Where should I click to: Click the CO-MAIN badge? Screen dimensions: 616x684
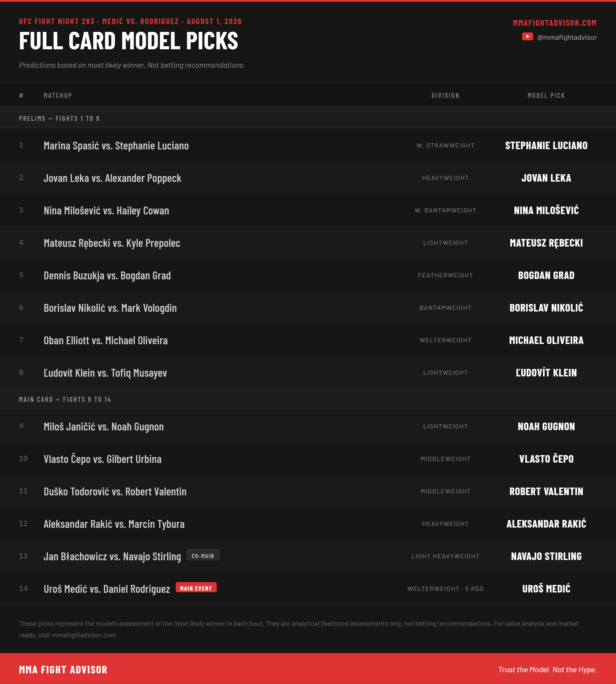pos(203,556)
